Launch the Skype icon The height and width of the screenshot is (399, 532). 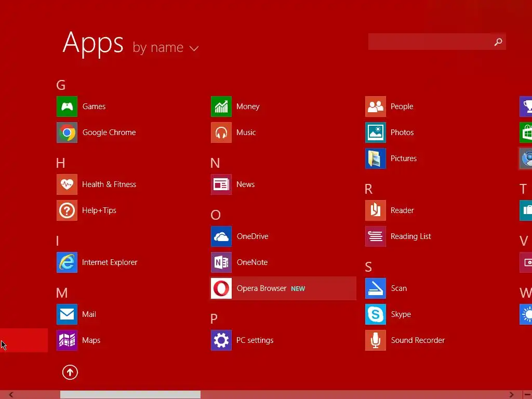pyautogui.click(x=376, y=314)
